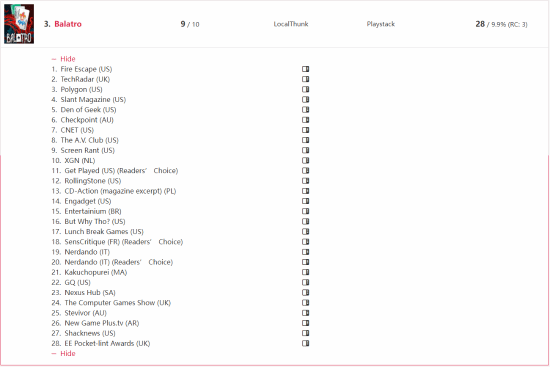Viewport: 550px width, 367px height.
Task: Collapse the list using the top Hide link
Action: [68, 59]
